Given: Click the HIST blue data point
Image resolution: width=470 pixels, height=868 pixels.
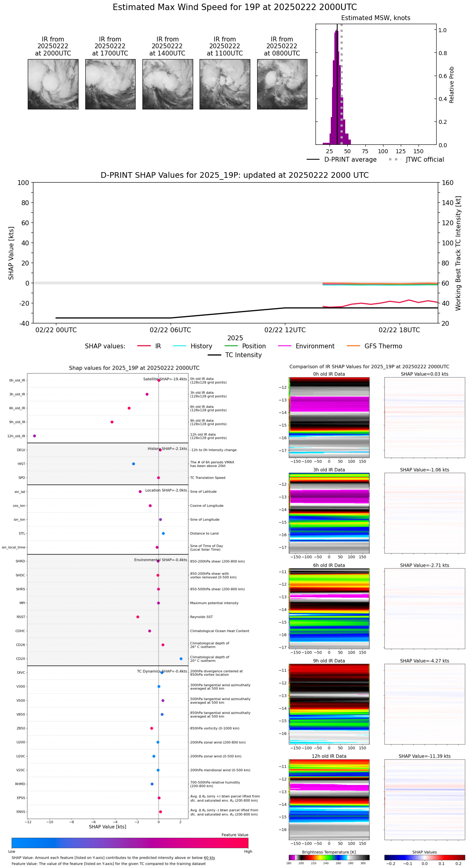Looking at the screenshot, I should tap(133, 464).
